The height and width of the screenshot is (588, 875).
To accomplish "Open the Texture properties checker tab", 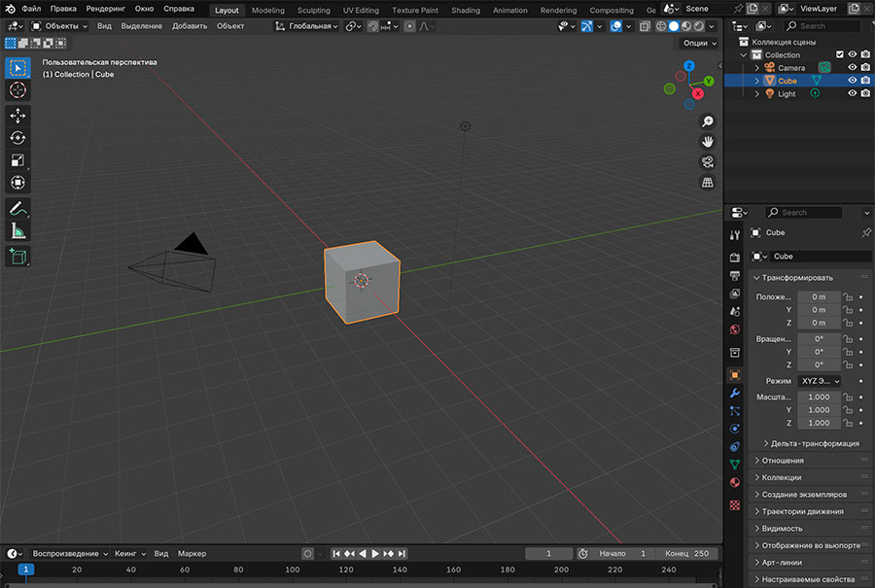I will click(735, 504).
